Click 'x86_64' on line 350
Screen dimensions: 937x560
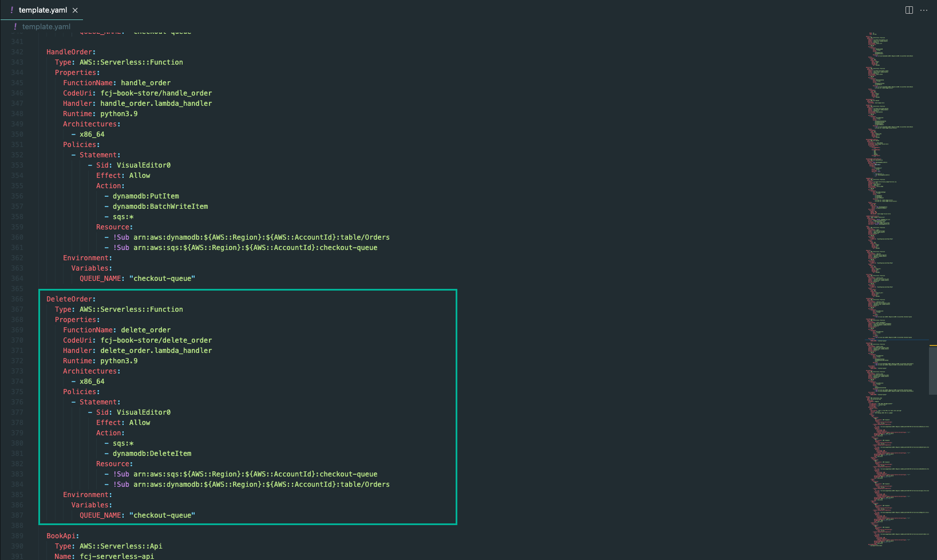coord(92,134)
